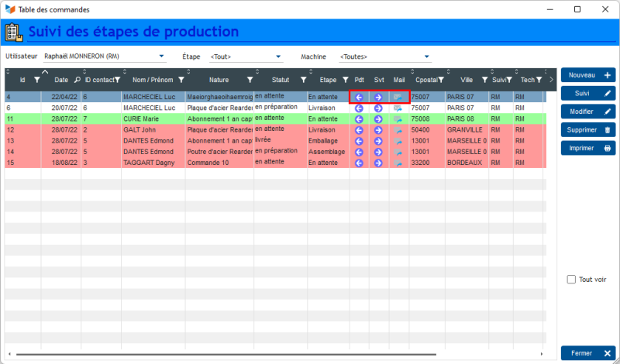Move GALT John order to previous step
This screenshot has height=364, width=620.
pyautogui.click(x=359, y=130)
